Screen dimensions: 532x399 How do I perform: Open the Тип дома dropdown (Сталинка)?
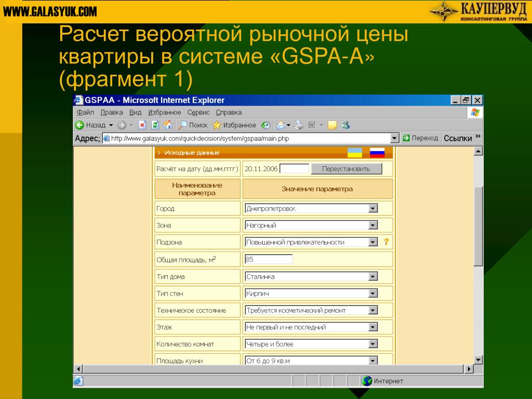373,276
